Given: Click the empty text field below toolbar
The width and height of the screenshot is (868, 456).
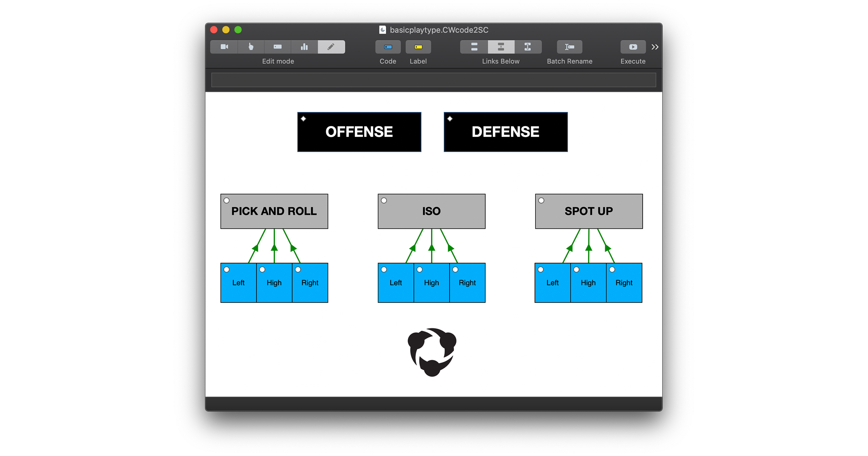Looking at the screenshot, I should coord(433,80).
